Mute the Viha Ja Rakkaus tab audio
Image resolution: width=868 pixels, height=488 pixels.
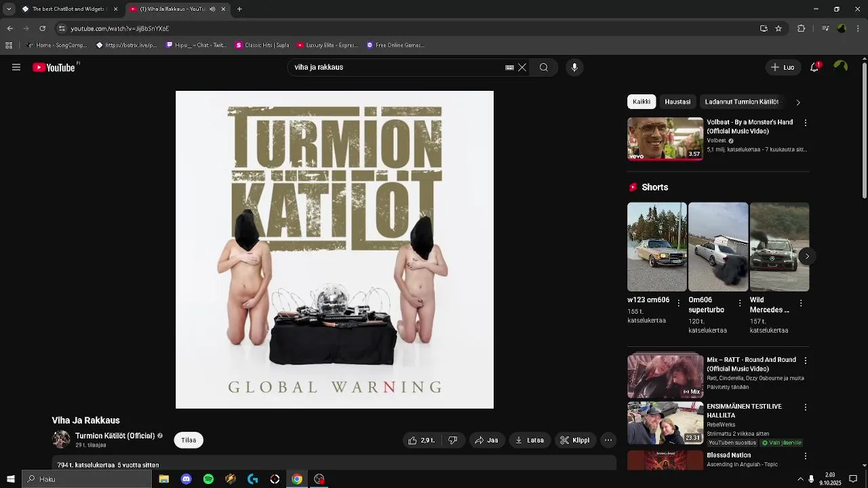pos(212,9)
